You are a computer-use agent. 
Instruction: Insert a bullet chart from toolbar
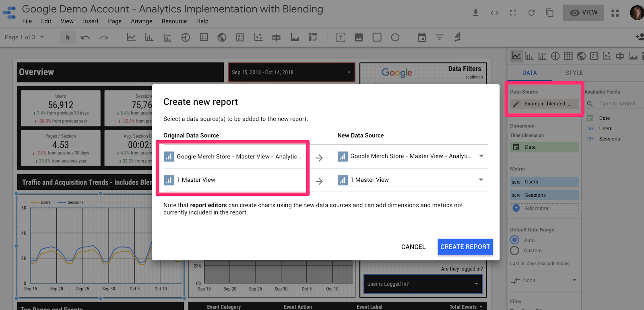tap(277, 37)
